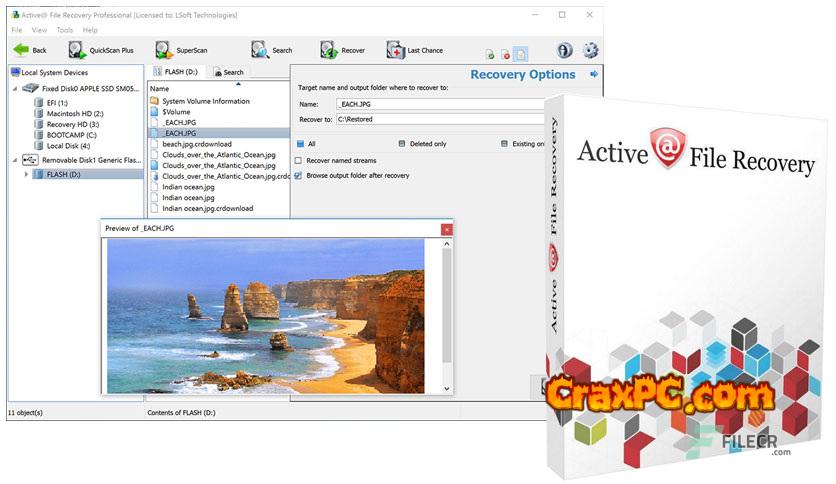Viewport: 836px width, 484px height.
Task: Toggle Browse output folder after recovery
Action: tap(299, 175)
